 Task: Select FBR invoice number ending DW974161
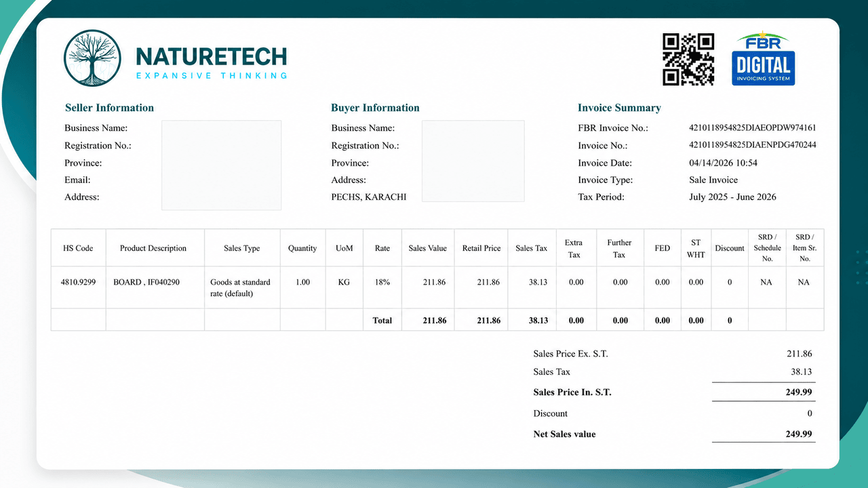point(753,127)
